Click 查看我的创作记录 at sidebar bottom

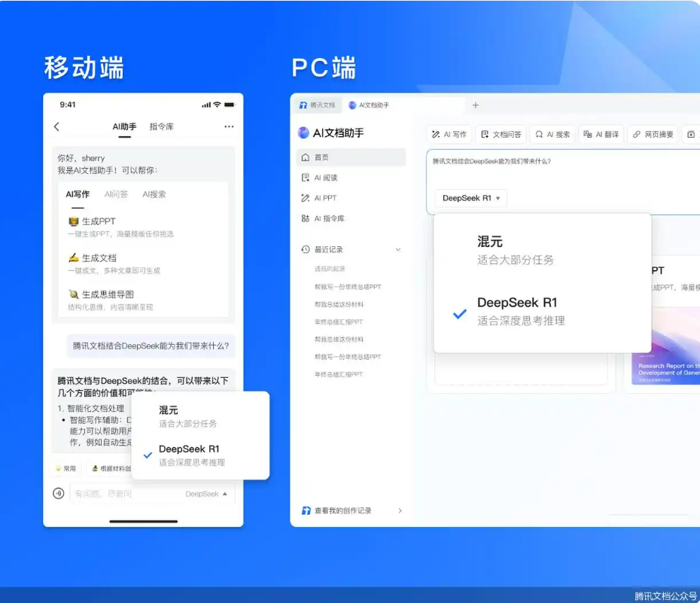click(343, 510)
